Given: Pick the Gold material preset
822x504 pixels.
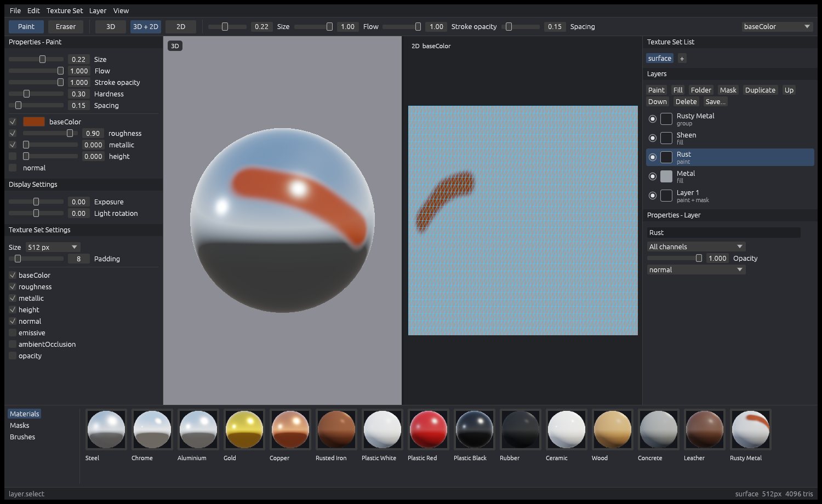Looking at the screenshot, I should coord(244,429).
